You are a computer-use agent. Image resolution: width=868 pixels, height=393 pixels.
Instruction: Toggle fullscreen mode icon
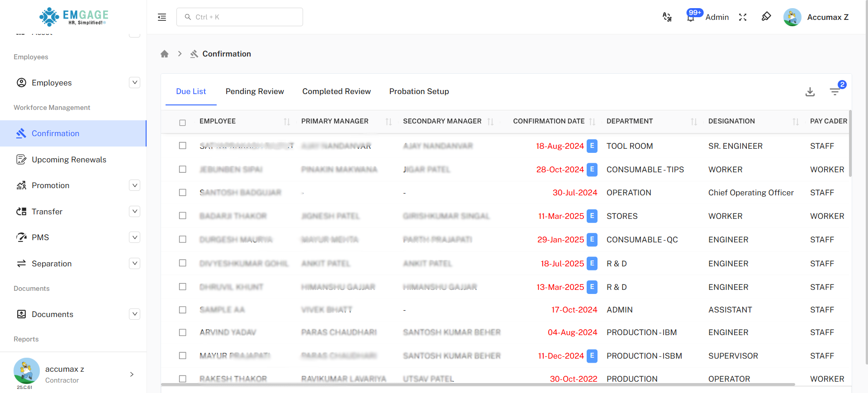tap(743, 17)
